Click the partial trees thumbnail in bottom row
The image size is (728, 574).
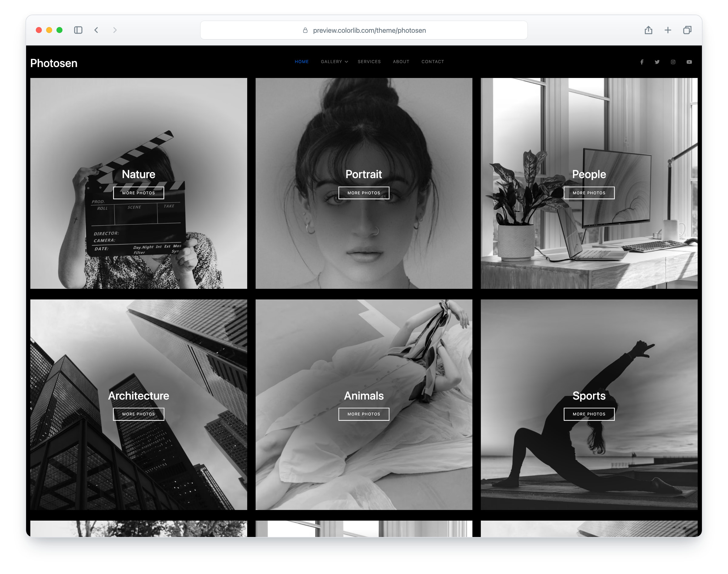tap(138, 528)
